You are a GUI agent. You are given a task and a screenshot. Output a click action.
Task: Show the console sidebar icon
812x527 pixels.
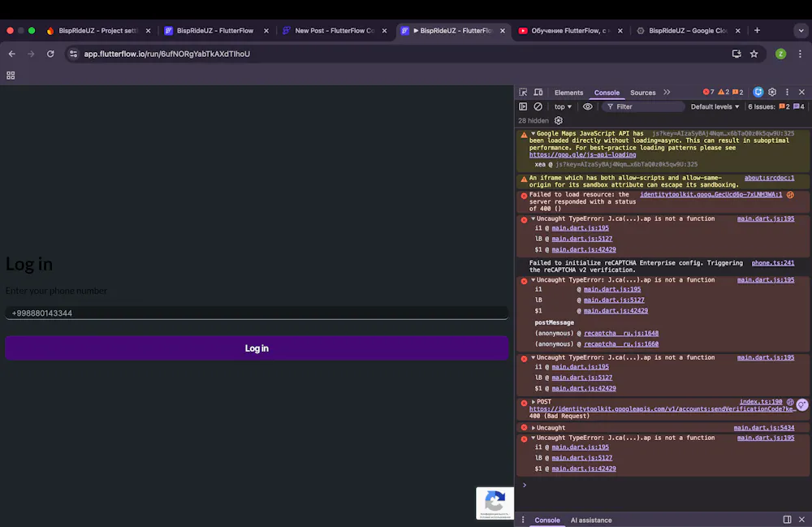[523, 106]
